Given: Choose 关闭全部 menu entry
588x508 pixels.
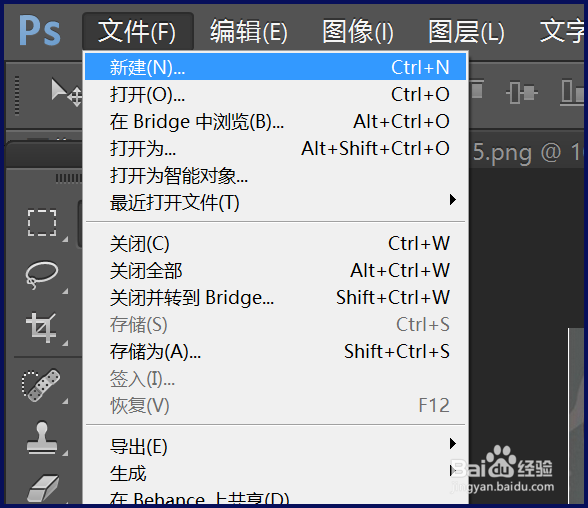Looking at the screenshot, I should [x=275, y=271].
